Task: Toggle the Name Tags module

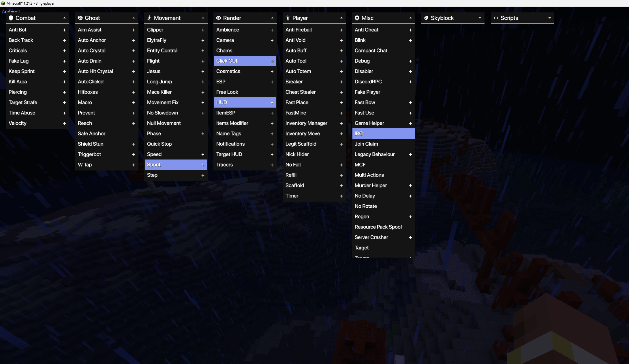Action: click(x=245, y=134)
